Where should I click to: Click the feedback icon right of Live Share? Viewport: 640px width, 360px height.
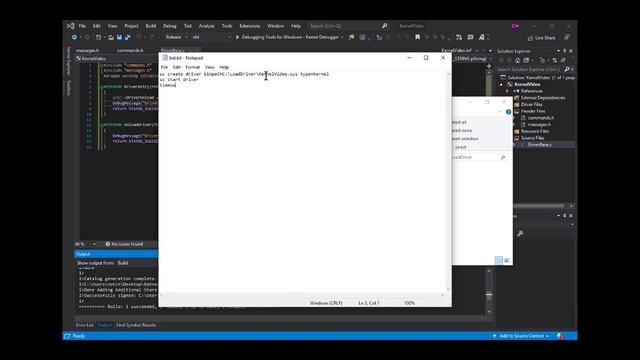tap(567, 37)
